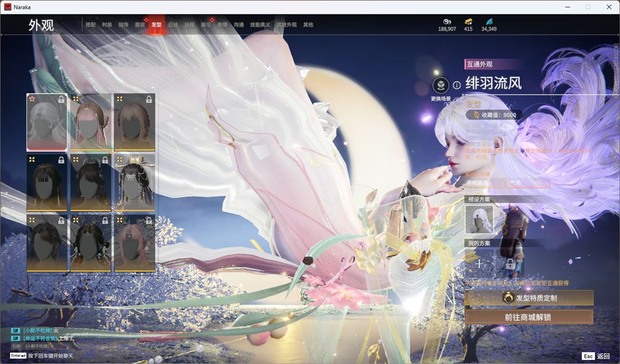This screenshot has height=364, width=620.
Task: Open the 展示 tab
Action: click(206, 25)
